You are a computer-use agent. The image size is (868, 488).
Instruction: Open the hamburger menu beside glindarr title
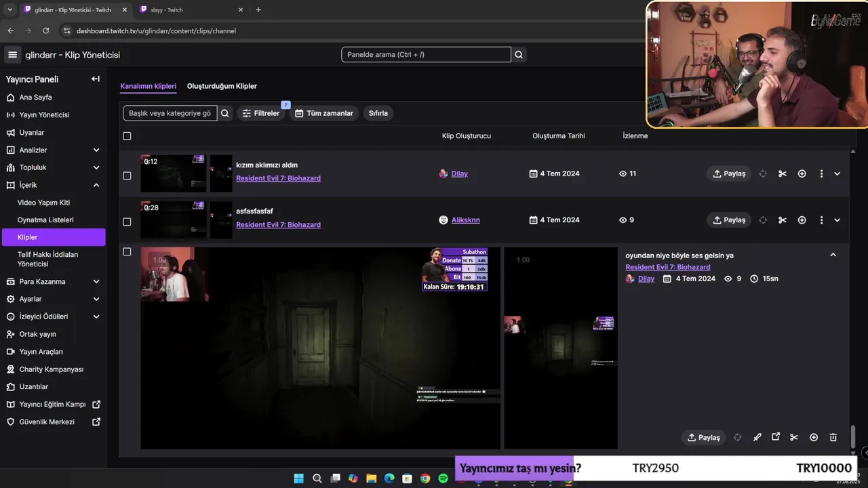(12, 55)
